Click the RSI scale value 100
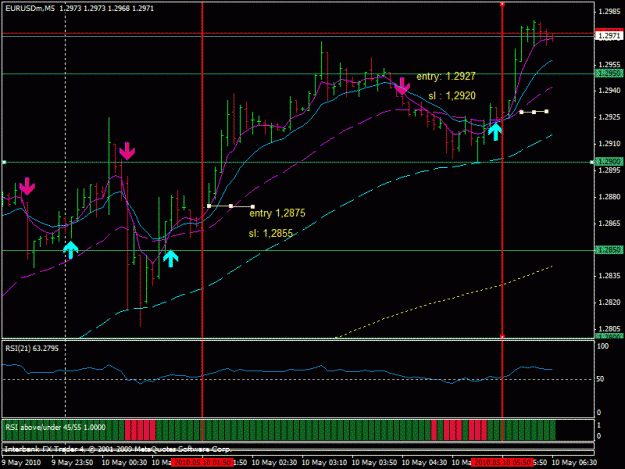The width and height of the screenshot is (625, 469). [603, 346]
